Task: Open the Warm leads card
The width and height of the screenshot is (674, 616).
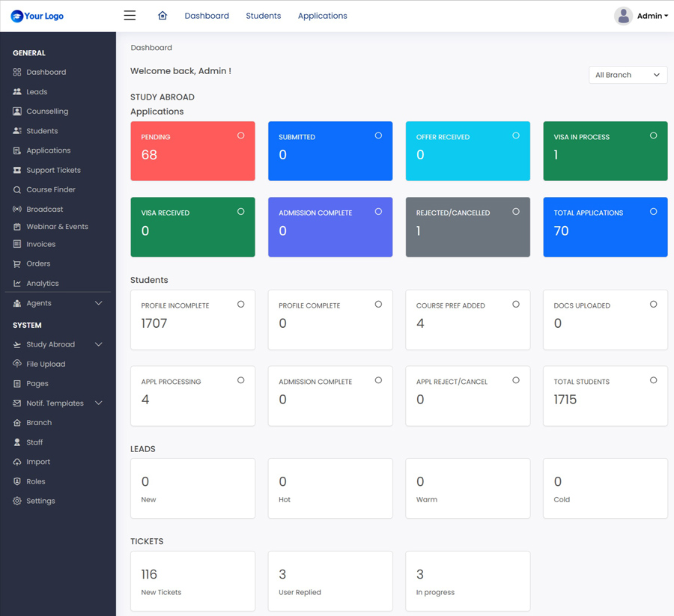Action: click(x=467, y=488)
